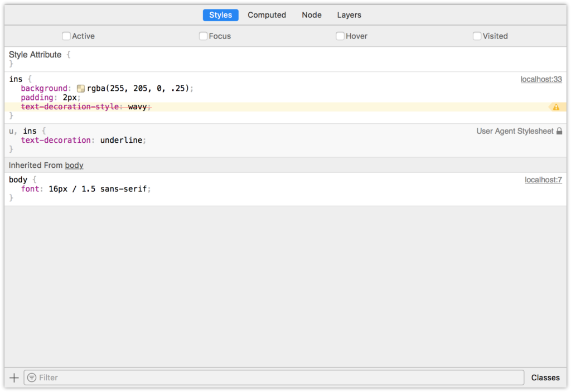
Task: Click the plus icon to add a rule
Action: (14, 378)
